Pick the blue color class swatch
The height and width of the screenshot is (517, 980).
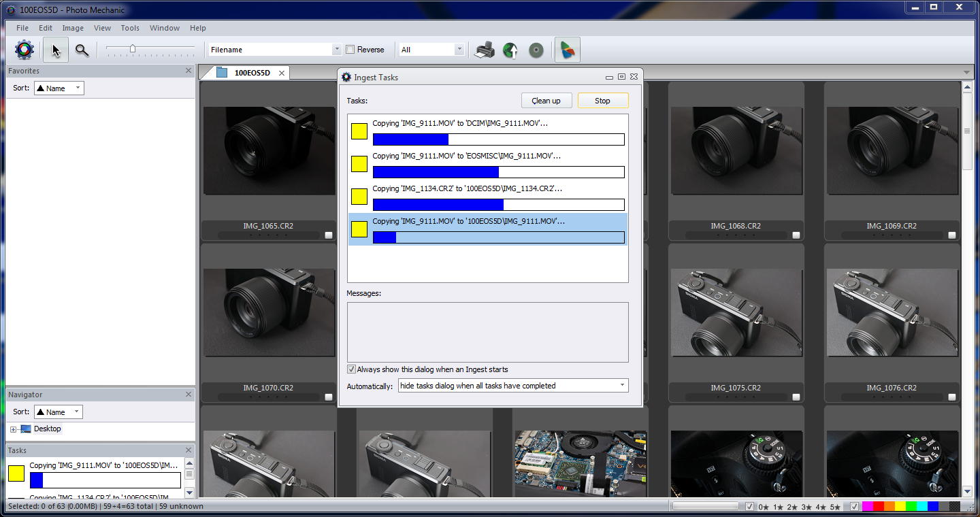pos(934,507)
